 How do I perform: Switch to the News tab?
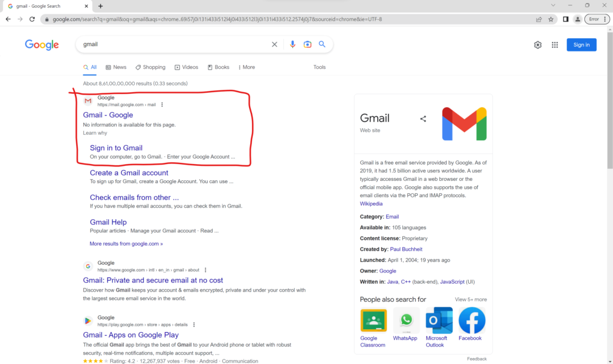(x=116, y=67)
